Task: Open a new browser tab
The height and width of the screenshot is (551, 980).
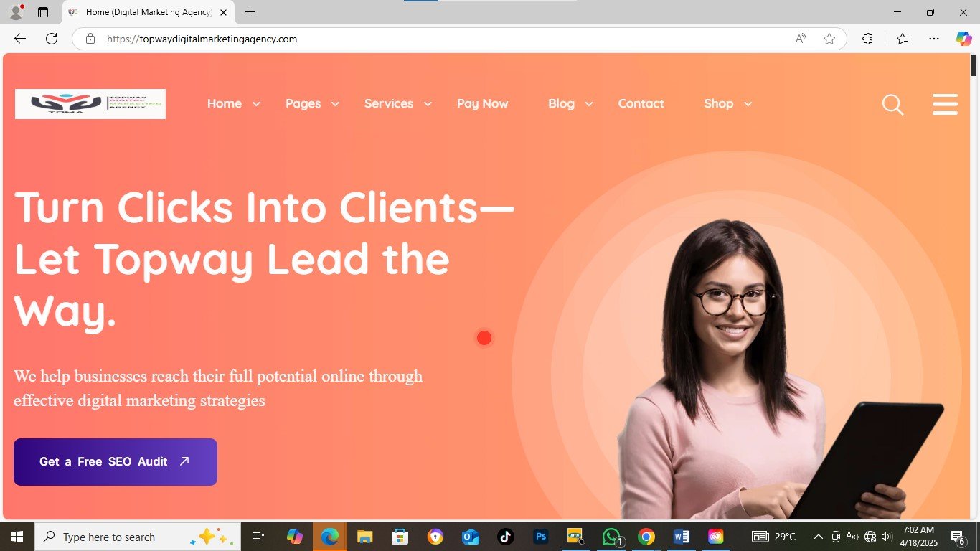Action: [x=250, y=12]
